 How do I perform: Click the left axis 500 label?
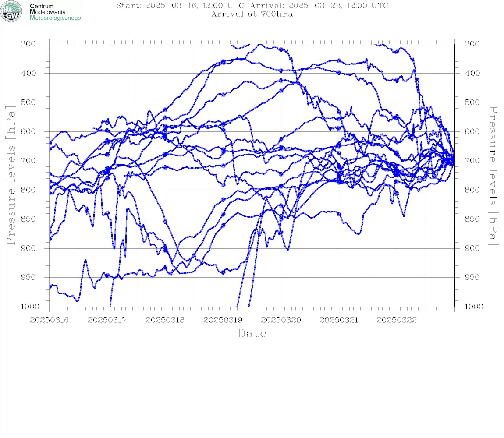(28, 102)
